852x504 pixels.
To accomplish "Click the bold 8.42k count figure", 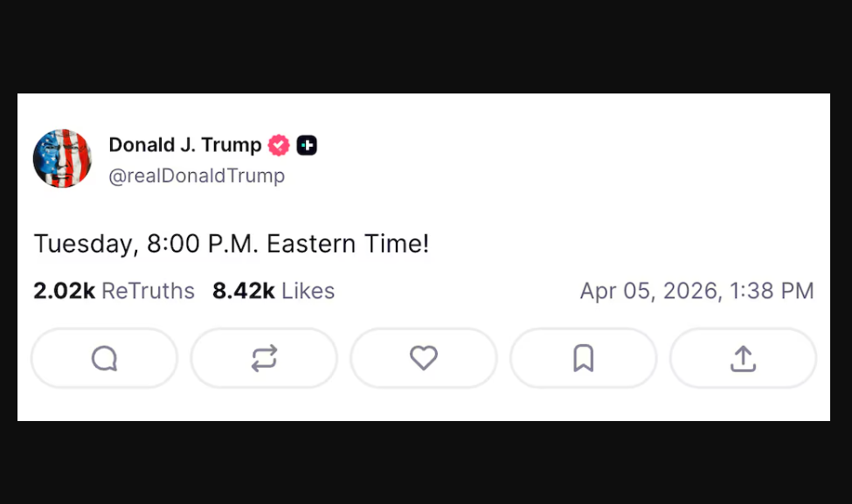I will [244, 291].
